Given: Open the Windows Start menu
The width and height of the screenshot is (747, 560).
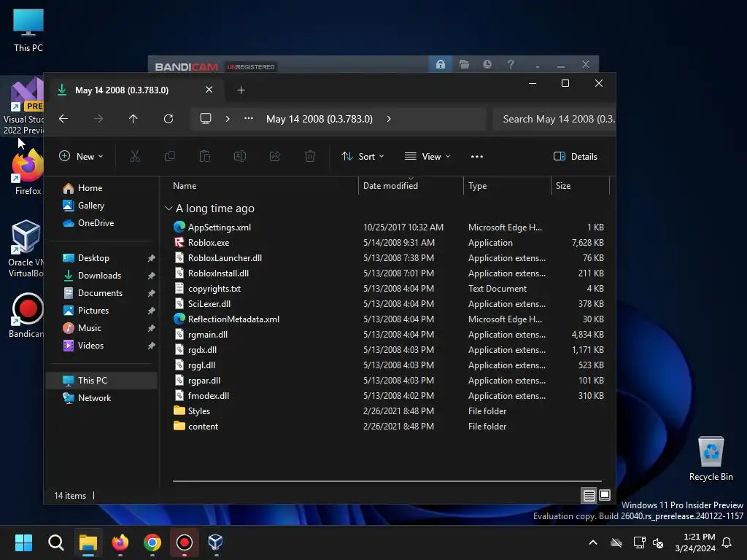Looking at the screenshot, I should [x=23, y=542].
